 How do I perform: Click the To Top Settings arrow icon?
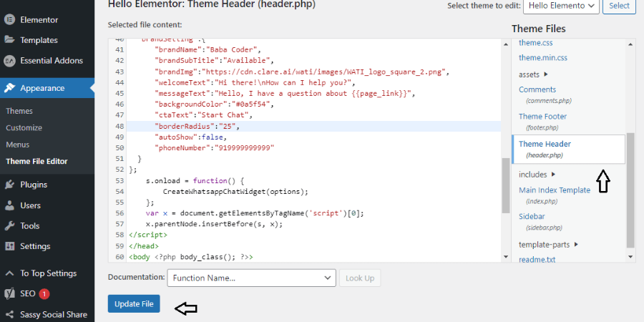(x=9, y=273)
